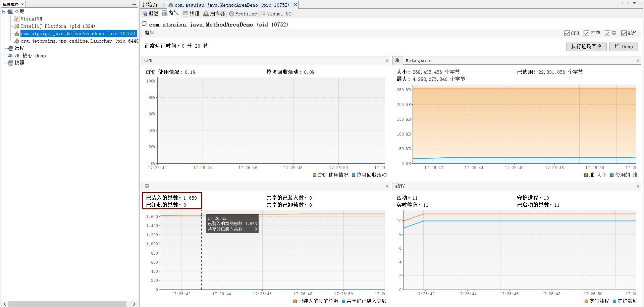Switch to the 起始页 start page tab

150,5
